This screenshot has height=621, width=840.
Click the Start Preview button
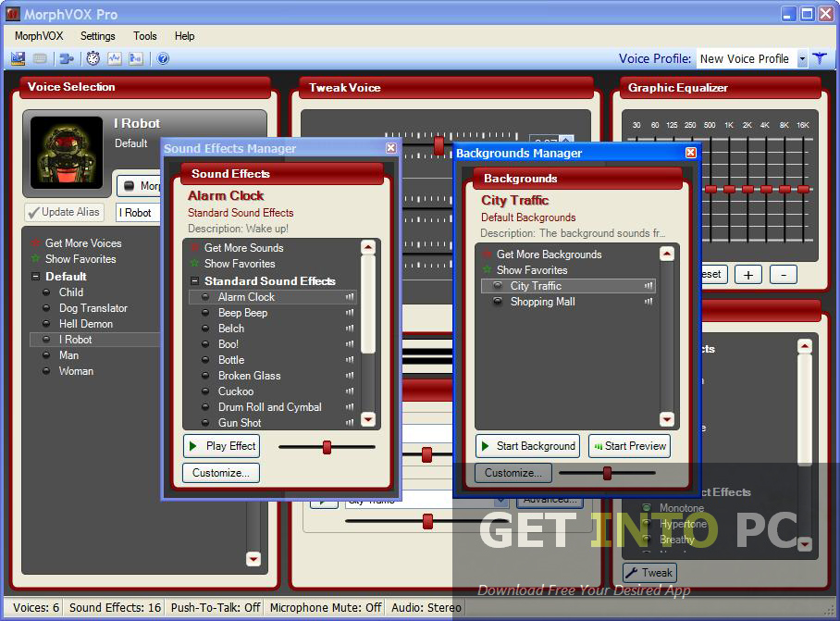tap(629, 446)
